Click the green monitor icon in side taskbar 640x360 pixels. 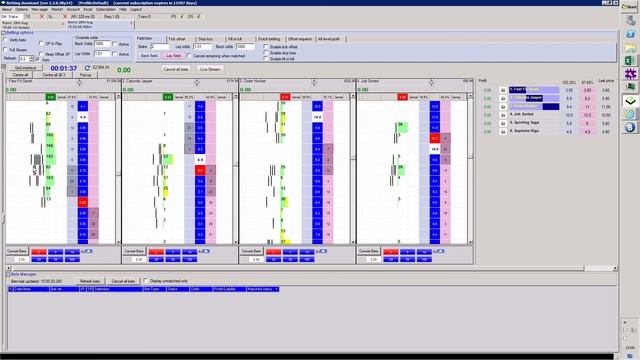coord(630,87)
